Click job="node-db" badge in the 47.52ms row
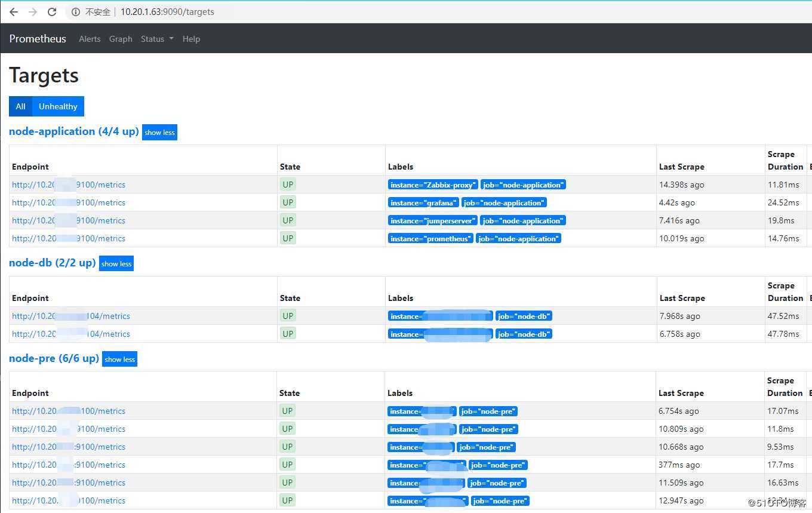The height and width of the screenshot is (513, 812). coord(524,317)
